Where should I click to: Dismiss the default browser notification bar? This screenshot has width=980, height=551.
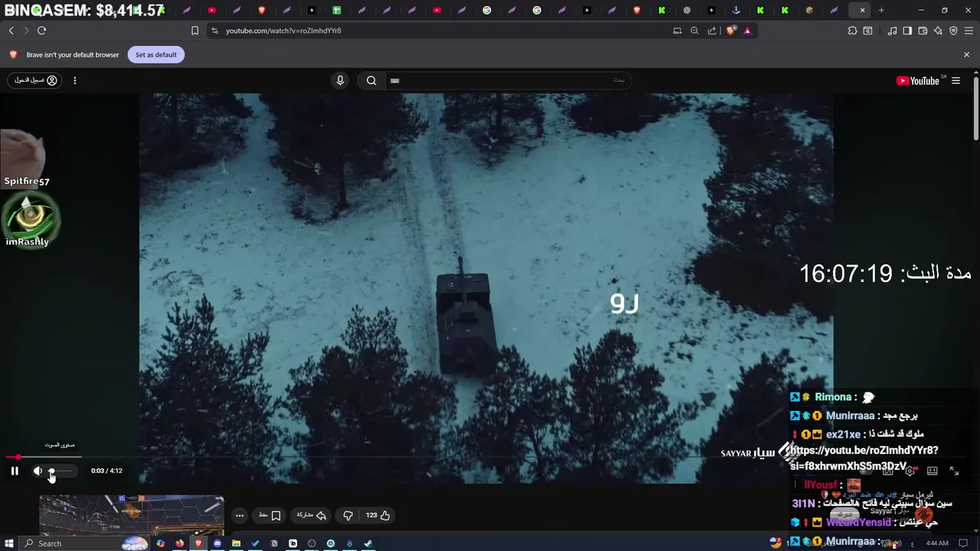(x=966, y=54)
